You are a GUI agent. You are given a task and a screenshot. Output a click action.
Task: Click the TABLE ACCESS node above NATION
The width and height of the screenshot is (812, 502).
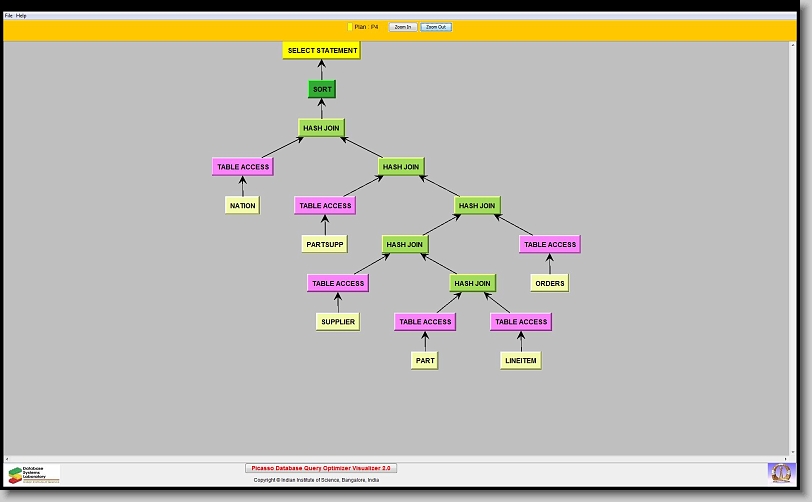(243, 167)
